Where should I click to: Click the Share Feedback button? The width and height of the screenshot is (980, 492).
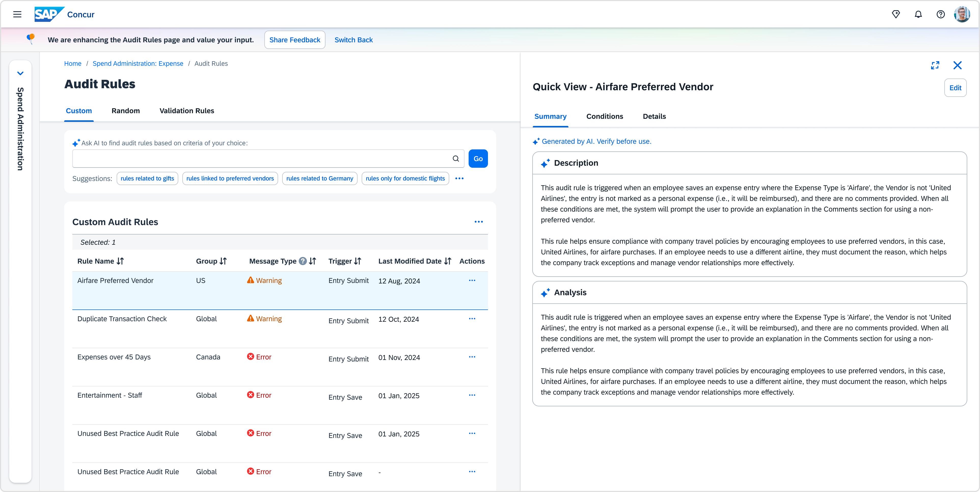294,40
